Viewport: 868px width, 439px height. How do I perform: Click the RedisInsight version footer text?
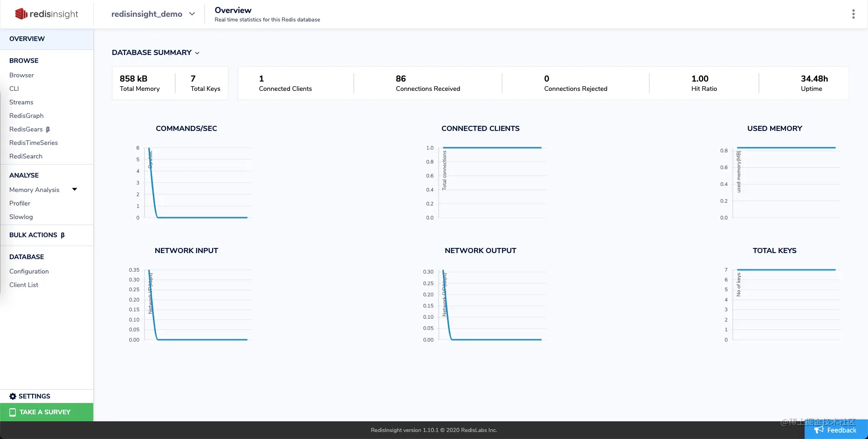tap(434, 430)
